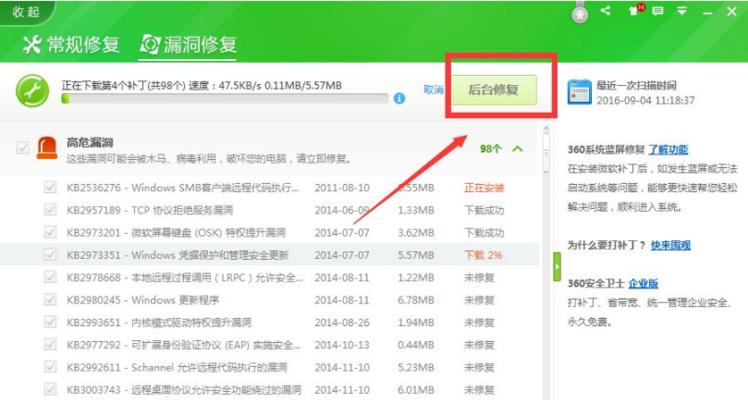Open the 常规修复 tab

(x=71, y=45)
